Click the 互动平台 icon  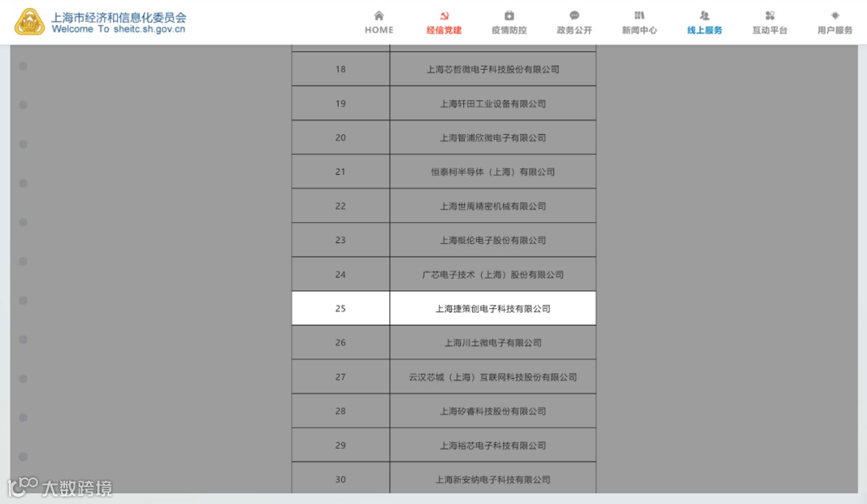click(770, 15)
